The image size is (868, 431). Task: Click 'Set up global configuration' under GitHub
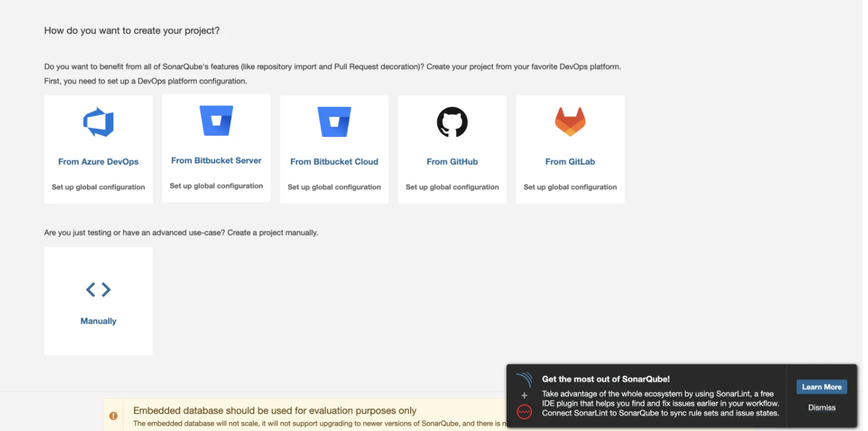click(452, 187)
